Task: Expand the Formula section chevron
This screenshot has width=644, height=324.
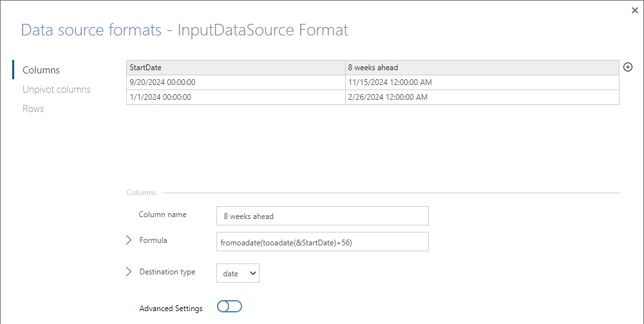Action: pyautogui.click(x=129, y=240)
